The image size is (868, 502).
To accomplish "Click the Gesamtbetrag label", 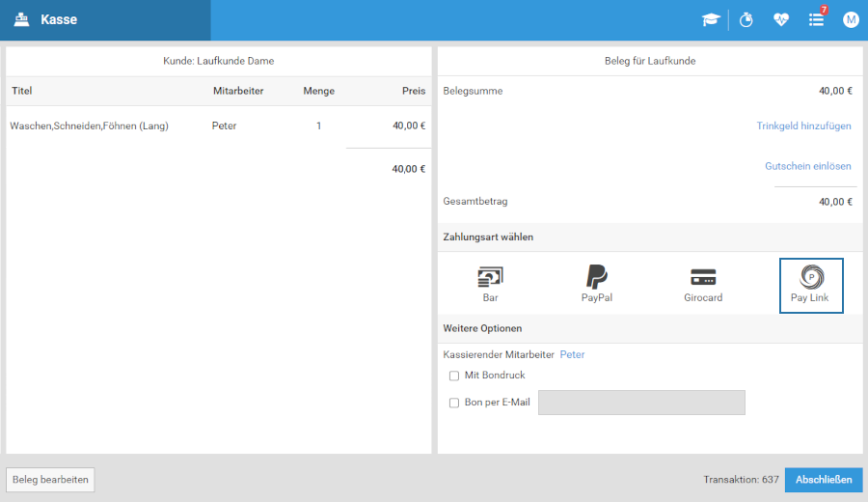I will point(475,202).
